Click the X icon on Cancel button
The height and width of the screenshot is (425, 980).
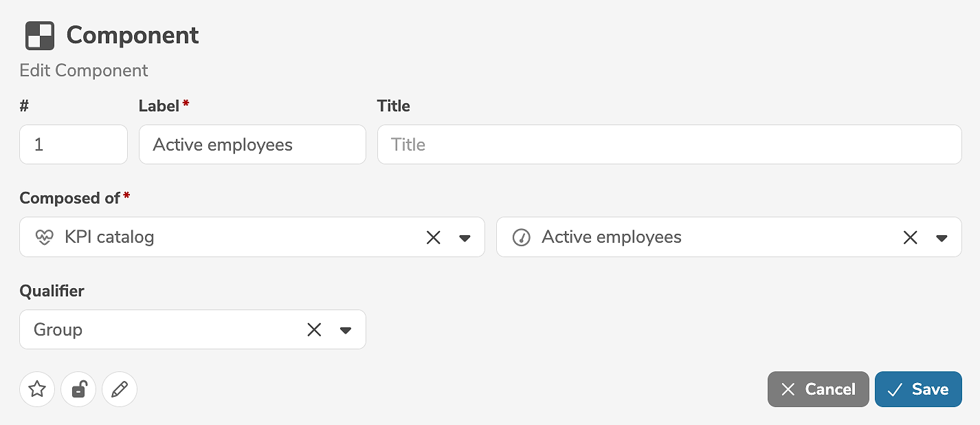tap(788, 390)
